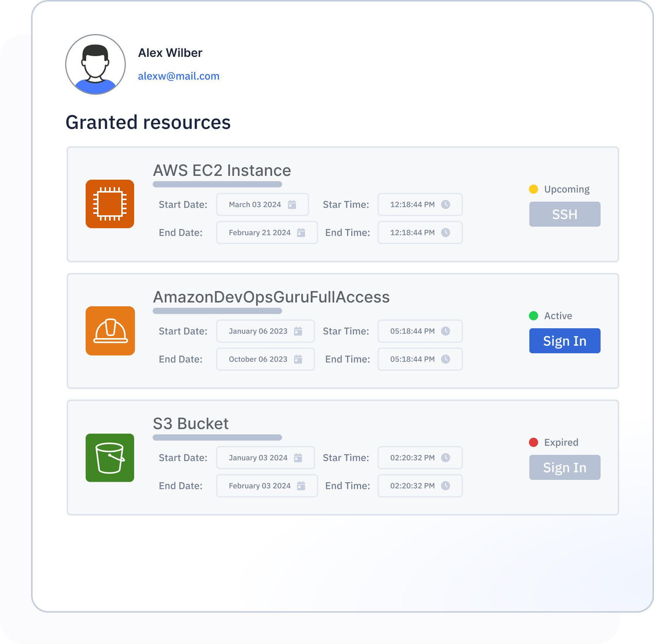
Task: Click the Active status label
Action: coord(558,316)
